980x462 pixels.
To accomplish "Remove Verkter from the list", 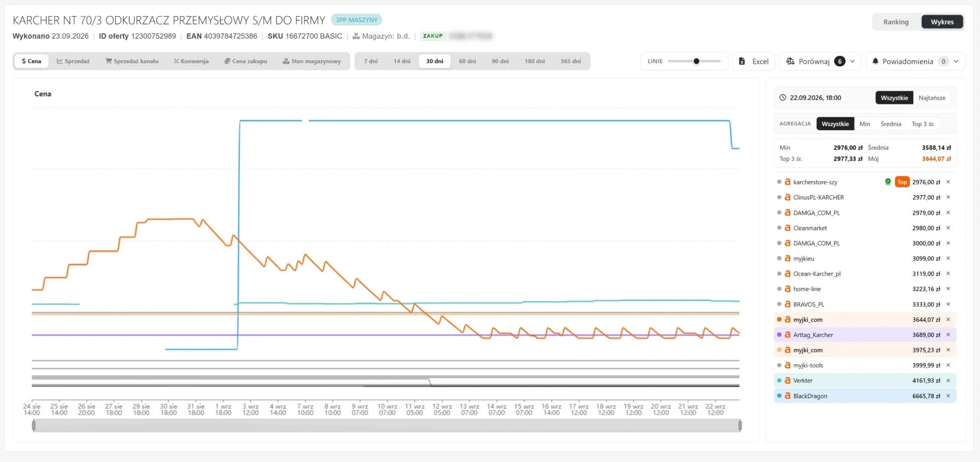I will (x=948, y=381).
